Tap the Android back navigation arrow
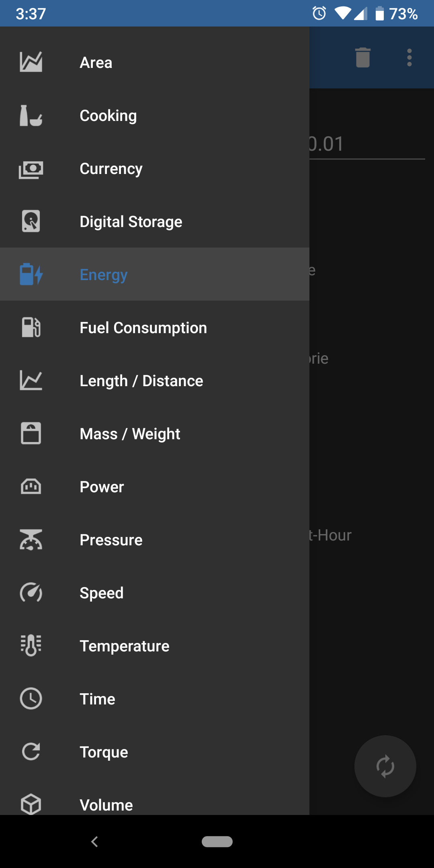The image size is (434, 868). pos(95,841)
